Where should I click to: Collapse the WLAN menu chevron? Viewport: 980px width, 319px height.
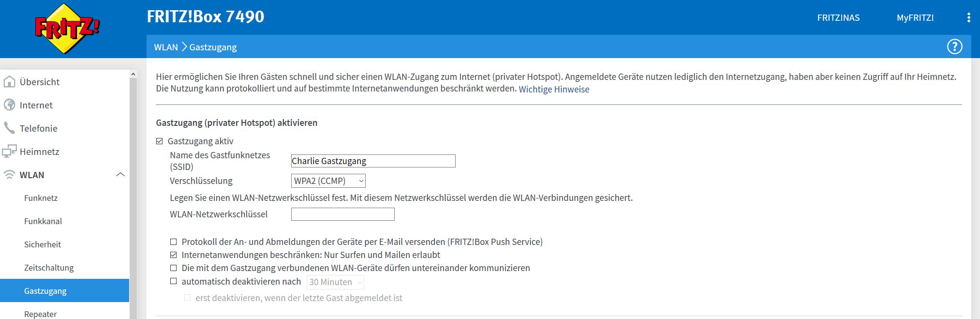click(120, 175)
